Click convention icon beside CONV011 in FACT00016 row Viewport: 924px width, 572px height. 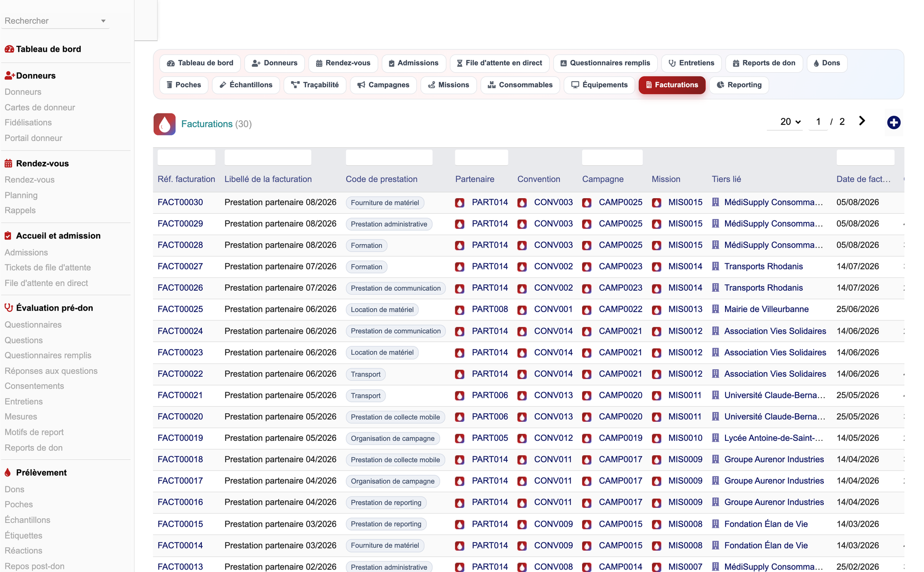(x=522, y=503)
